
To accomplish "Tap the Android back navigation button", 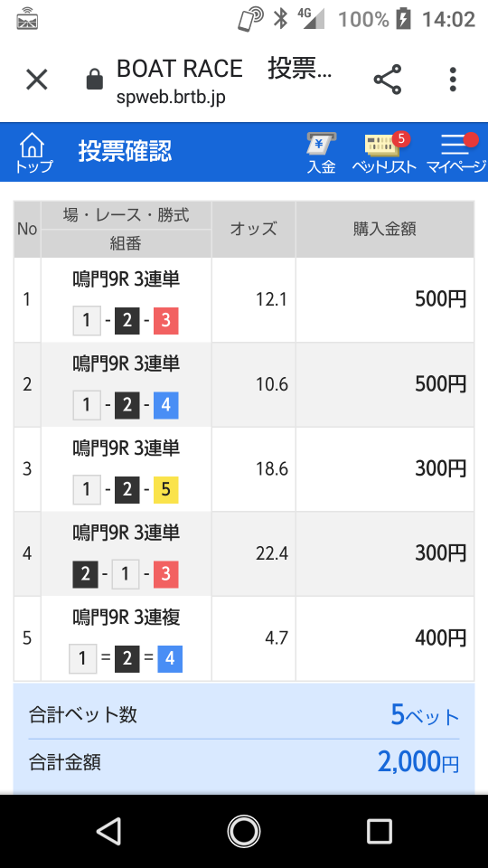I will 108,831.
